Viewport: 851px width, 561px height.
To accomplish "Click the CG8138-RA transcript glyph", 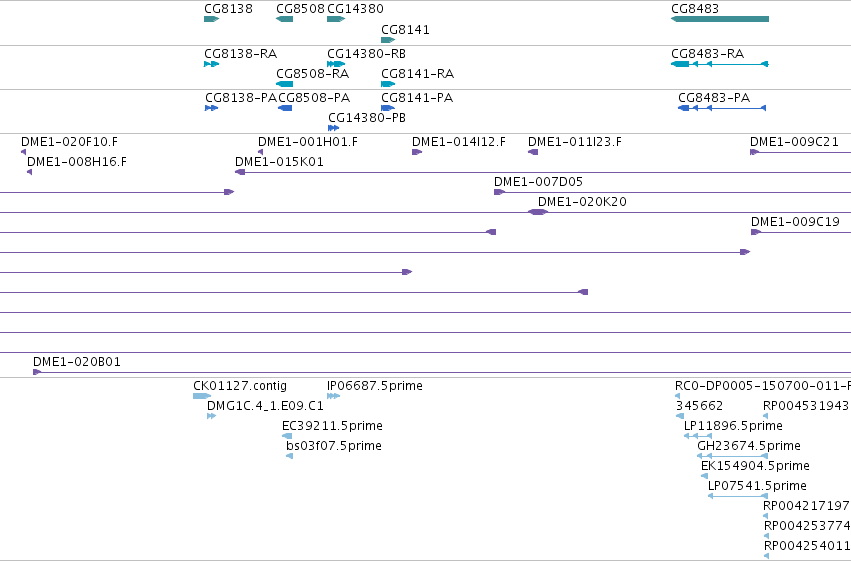I will (x=212, y=64).
